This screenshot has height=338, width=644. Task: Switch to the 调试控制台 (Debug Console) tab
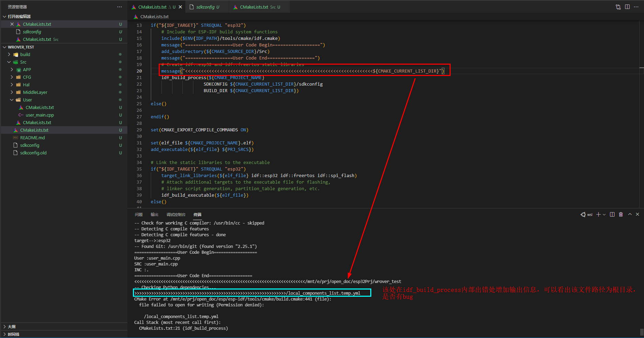point(176,215)
